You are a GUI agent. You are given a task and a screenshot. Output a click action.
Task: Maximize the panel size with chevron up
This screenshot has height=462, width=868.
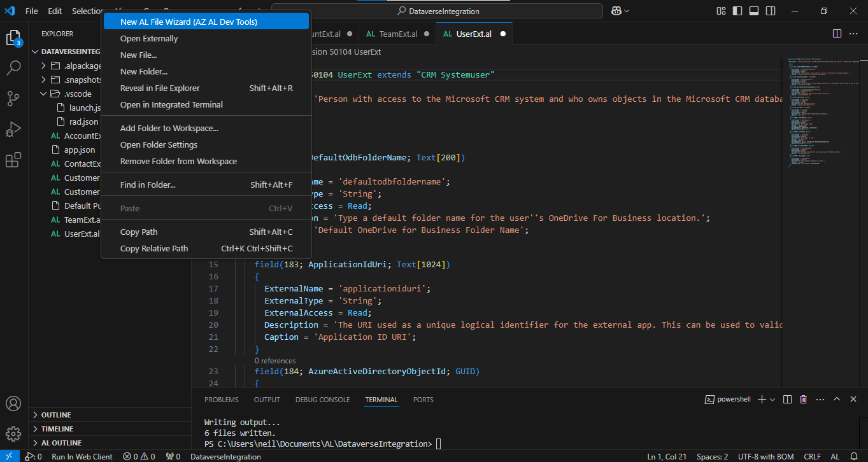(837, 400)
